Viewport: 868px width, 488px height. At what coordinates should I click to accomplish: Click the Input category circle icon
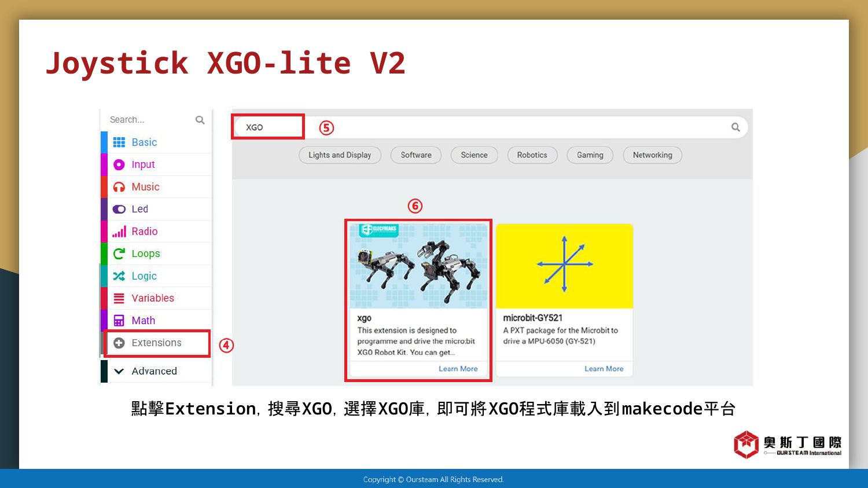119,165
